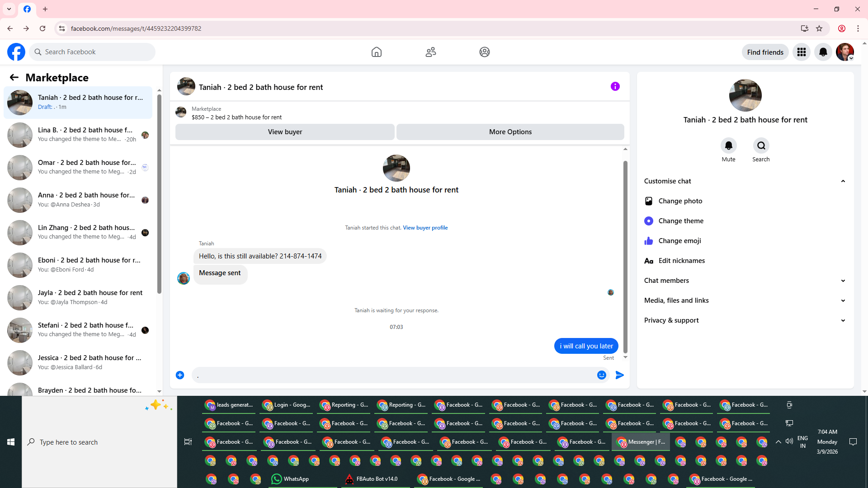Click the Search Facebook input field
Viewport: 868px width, 488px height.
97,52
